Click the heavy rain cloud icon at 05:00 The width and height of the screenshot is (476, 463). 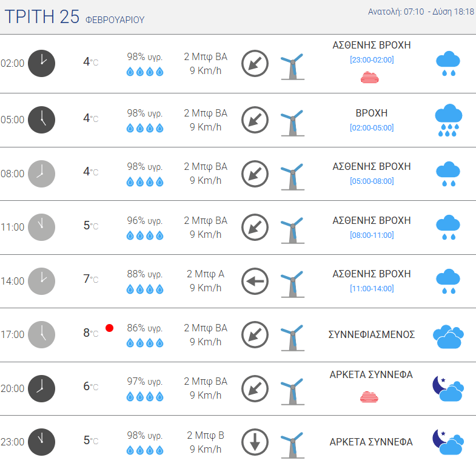tap(448, 120)
